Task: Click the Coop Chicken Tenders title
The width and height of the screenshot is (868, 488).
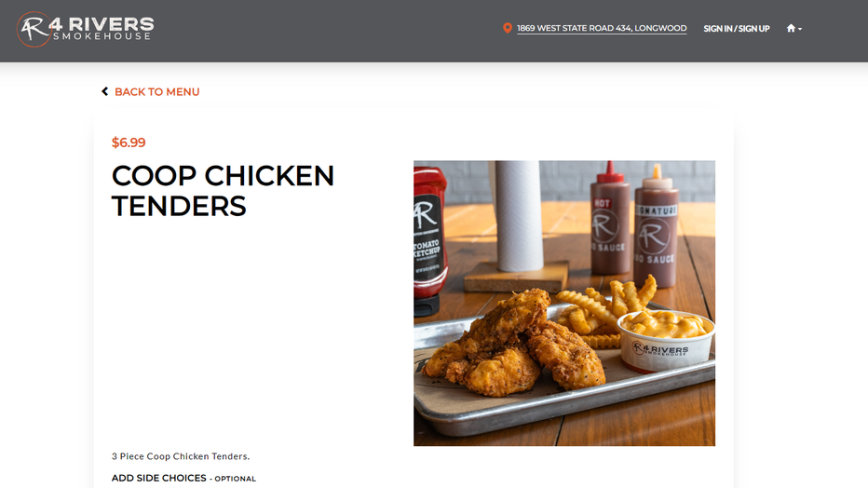Action: click(223, 191)
